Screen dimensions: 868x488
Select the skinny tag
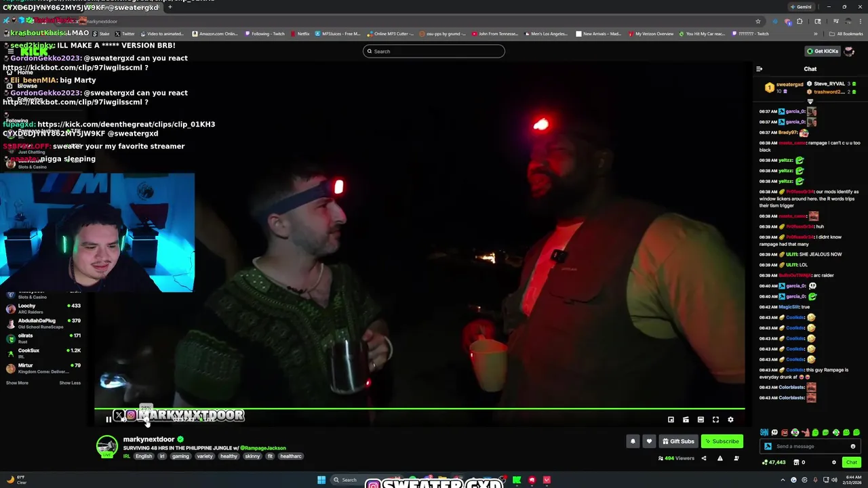(252, 456)
